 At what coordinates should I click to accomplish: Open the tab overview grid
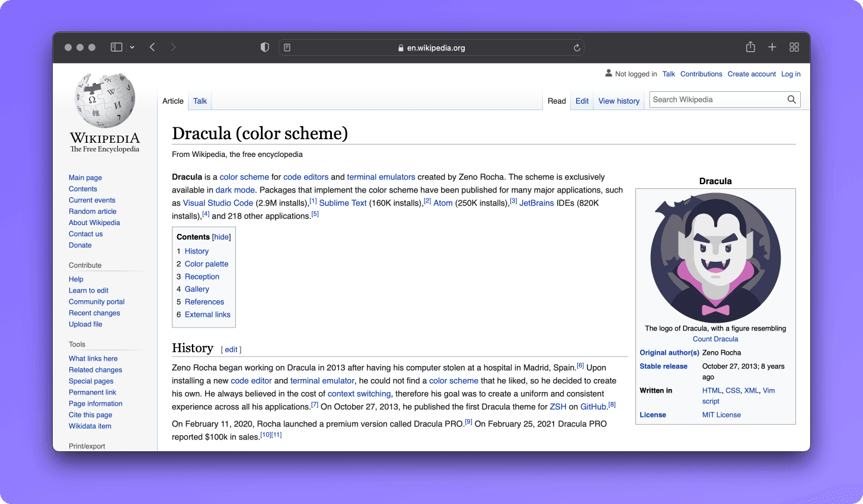tap(794, 46)
